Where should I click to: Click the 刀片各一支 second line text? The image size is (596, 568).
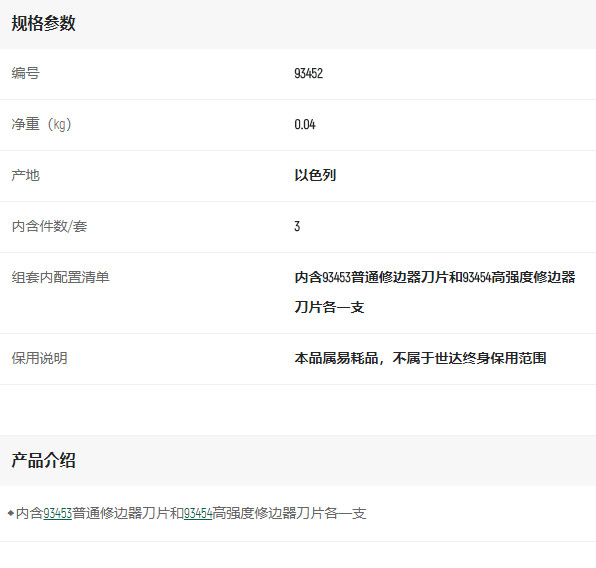pyautogui.click(x=329, y=307)
